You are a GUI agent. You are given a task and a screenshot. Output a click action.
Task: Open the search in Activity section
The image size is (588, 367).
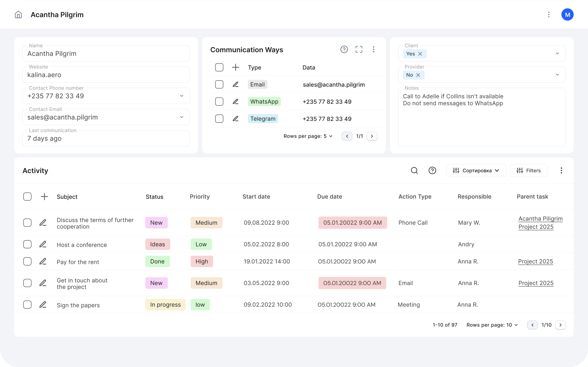[414, 170]
